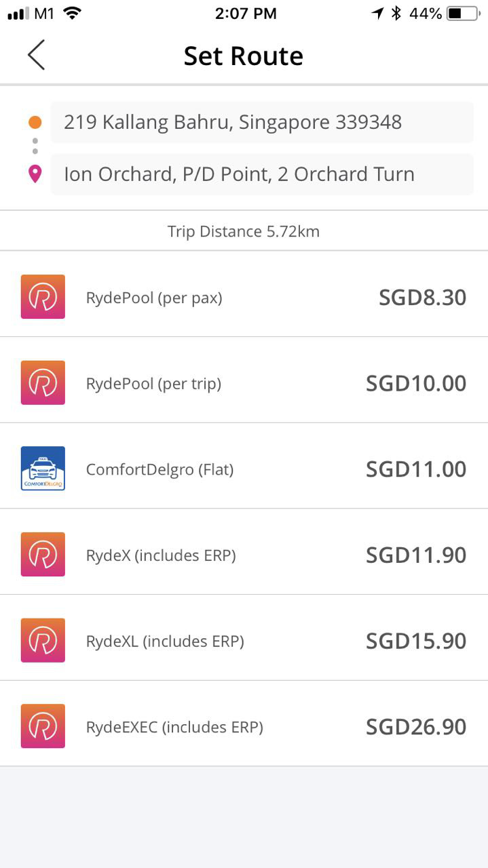Tap the RydeX logo icon

click(x=43, y=555)
